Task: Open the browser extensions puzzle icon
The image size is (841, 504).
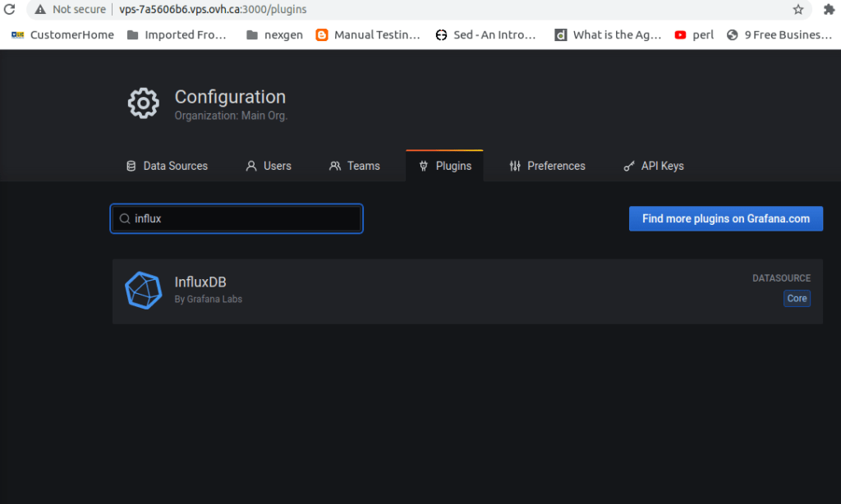Action: coord(829,9)
